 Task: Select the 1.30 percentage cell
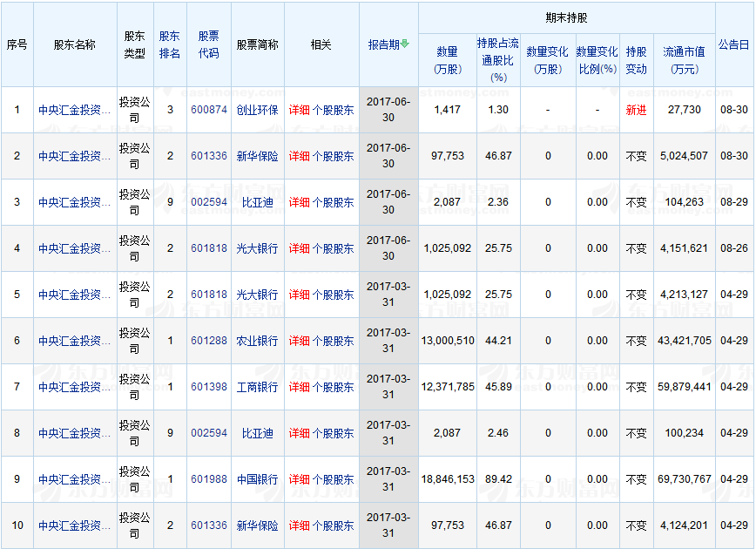(x=498, y=110)
